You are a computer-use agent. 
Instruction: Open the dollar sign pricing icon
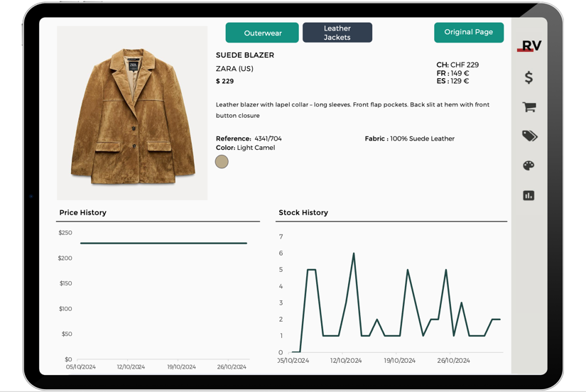528,77
